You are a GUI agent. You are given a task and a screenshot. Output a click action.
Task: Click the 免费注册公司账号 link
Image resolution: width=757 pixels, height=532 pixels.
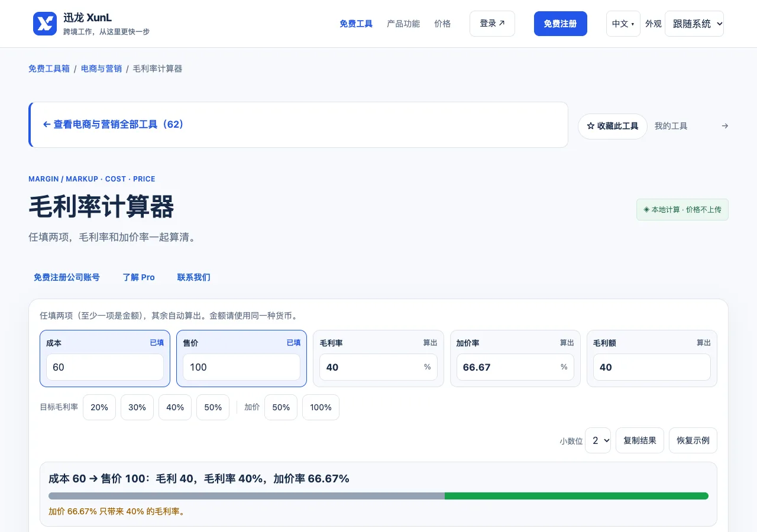point(67,277)
